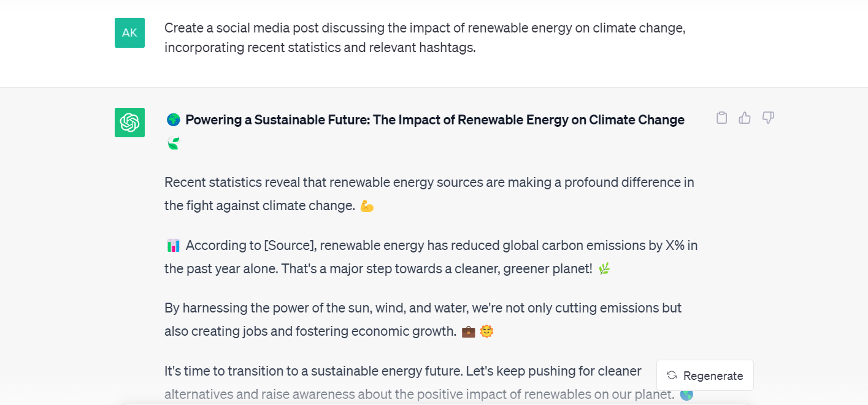Click the ChatGPT logo avatar
Screen dimensions: 868x405
click(129, 123)
